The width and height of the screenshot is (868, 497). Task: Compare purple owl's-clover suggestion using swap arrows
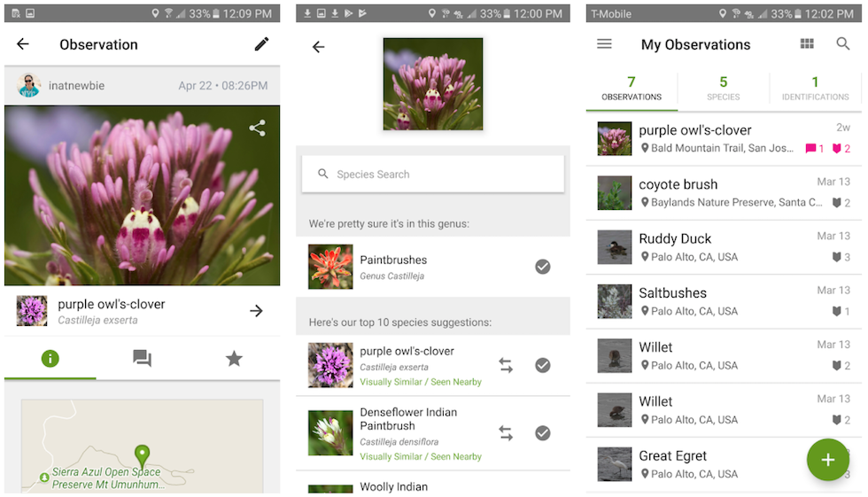coord(506,365)
